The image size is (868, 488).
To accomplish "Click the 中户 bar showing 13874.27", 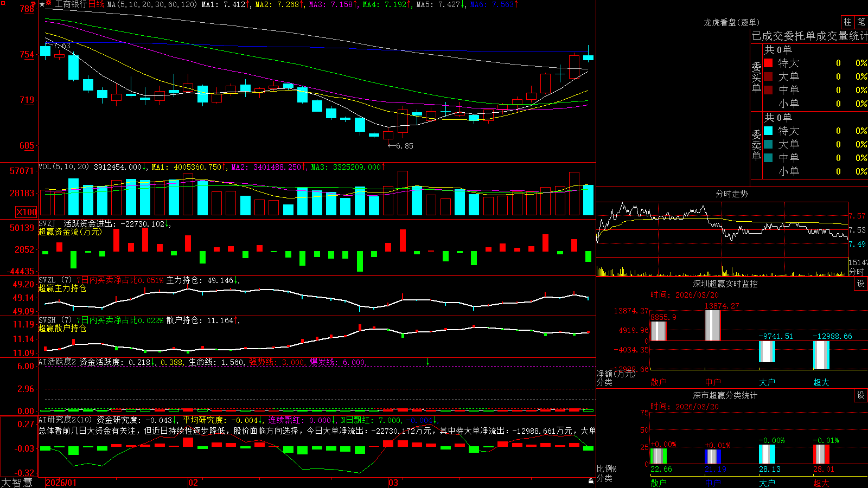I will click(x=713, y=325).
